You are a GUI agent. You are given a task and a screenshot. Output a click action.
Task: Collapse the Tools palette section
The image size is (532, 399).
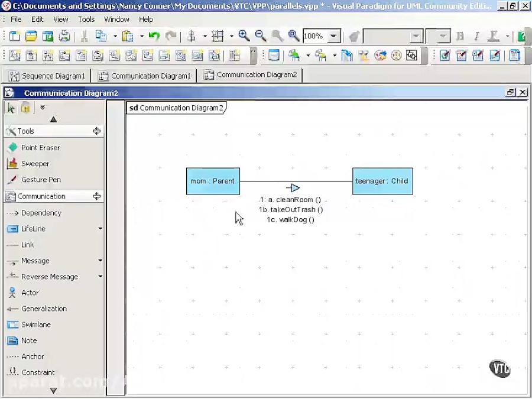[97, 131]
